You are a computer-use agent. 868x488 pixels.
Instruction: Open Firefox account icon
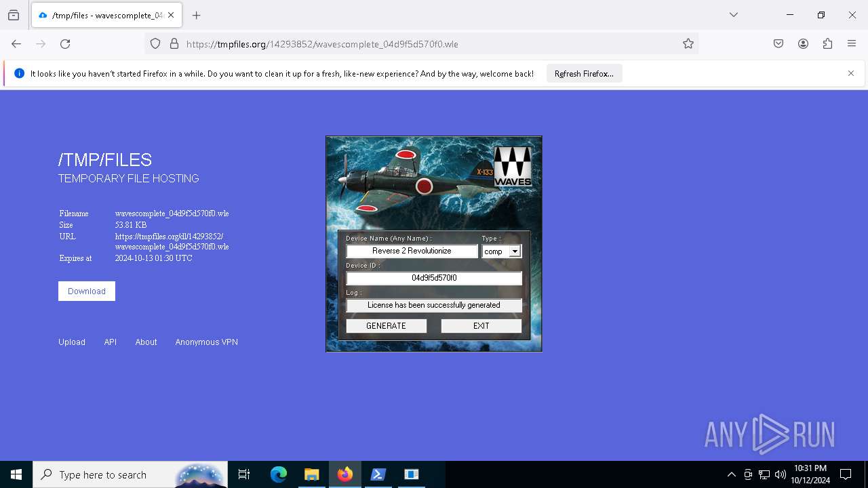pos(803,44)
